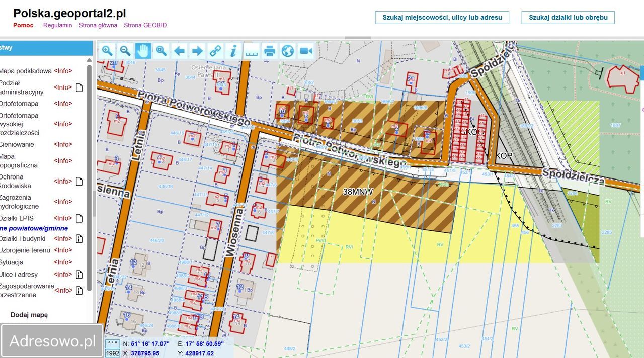The image size is (644, 358).
Task: Click the globe full-extent icon
Action: click(x=287, y=50)
